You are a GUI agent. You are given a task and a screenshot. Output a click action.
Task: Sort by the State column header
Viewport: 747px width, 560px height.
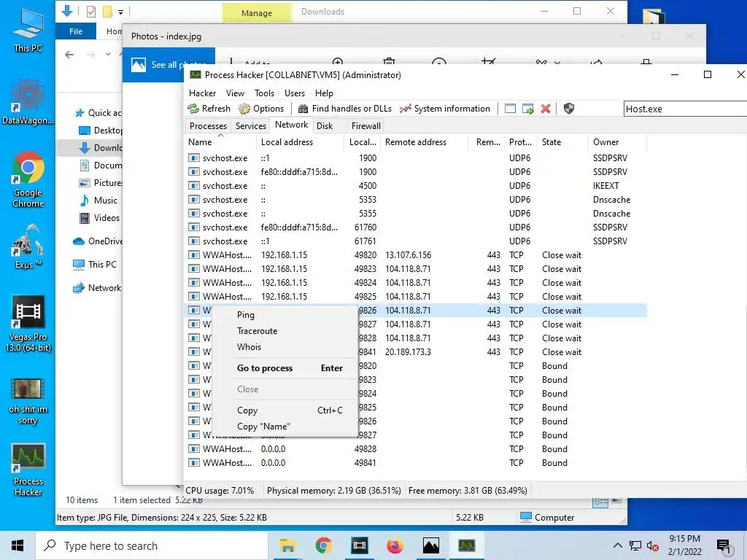point(564,142)
